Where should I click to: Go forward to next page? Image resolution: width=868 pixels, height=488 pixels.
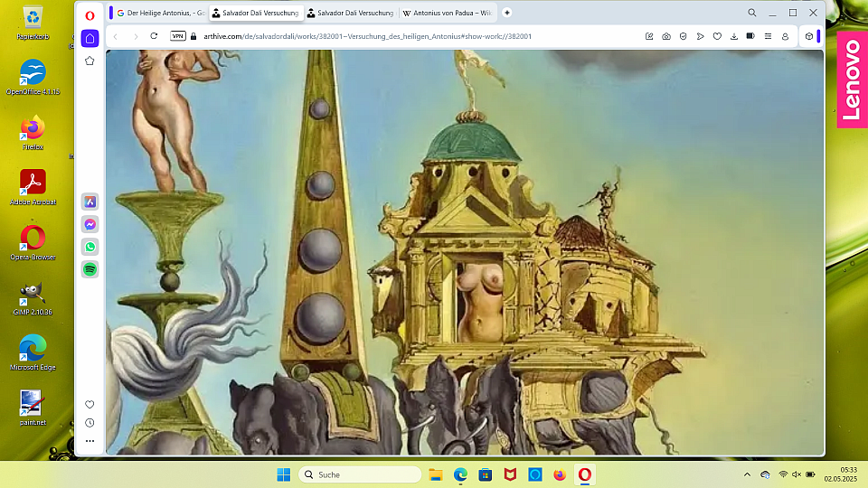pyautogui.click(x=136, y=36)
